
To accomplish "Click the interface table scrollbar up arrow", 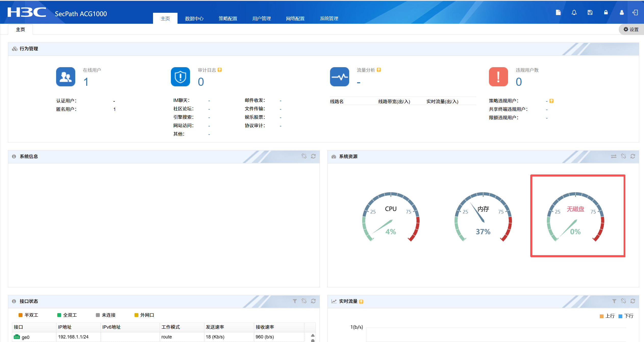I will (313, 335).
